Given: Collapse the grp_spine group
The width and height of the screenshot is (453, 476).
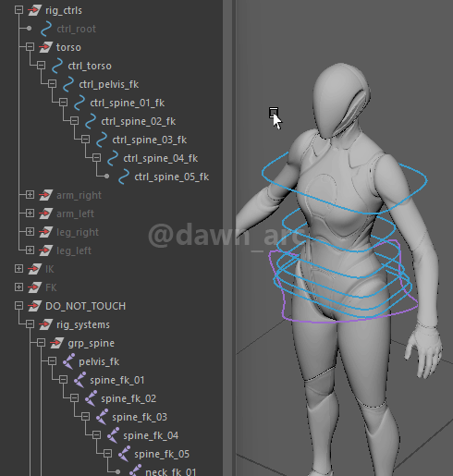Looking at the screenshot, I should tap(41, 343).
